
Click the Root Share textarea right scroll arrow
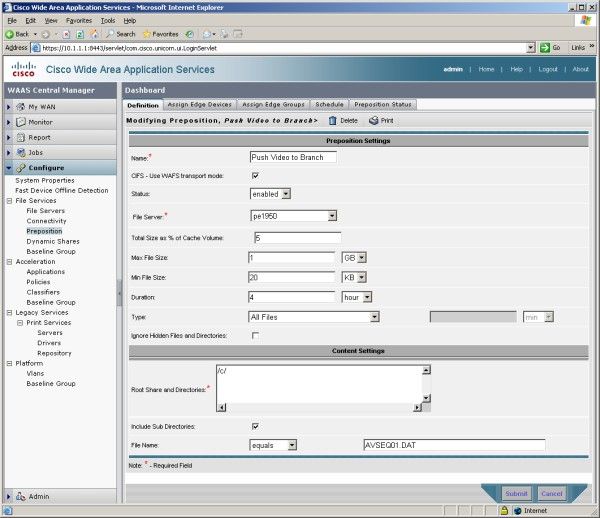click(x=417, y=408)
